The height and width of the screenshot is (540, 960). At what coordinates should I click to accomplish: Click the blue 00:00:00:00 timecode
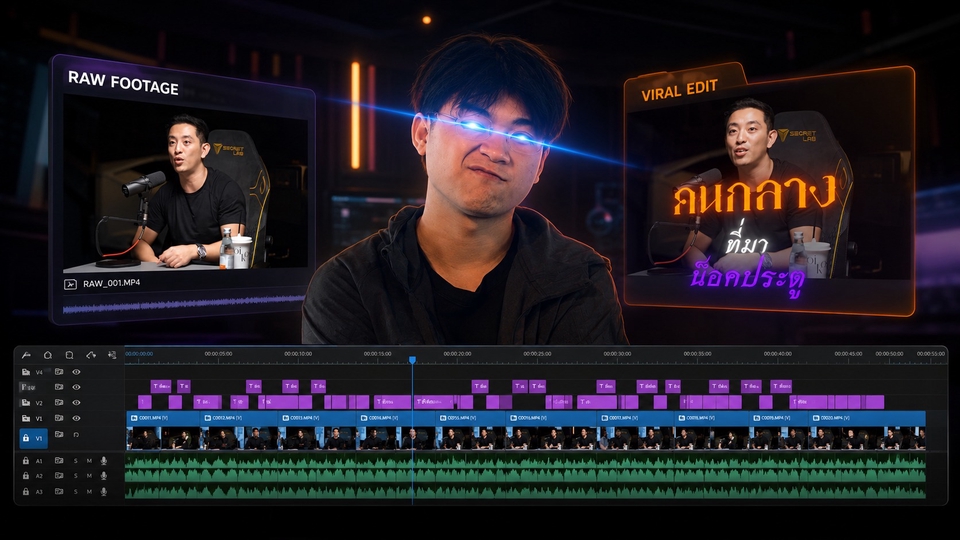(139, 354)
